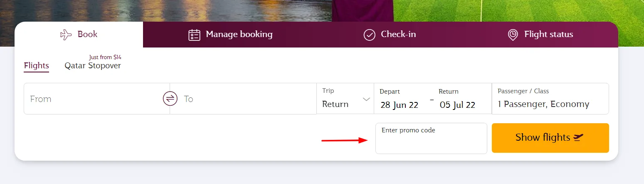Open the Book tab label

pyautogui.click(x=87, y=34)
